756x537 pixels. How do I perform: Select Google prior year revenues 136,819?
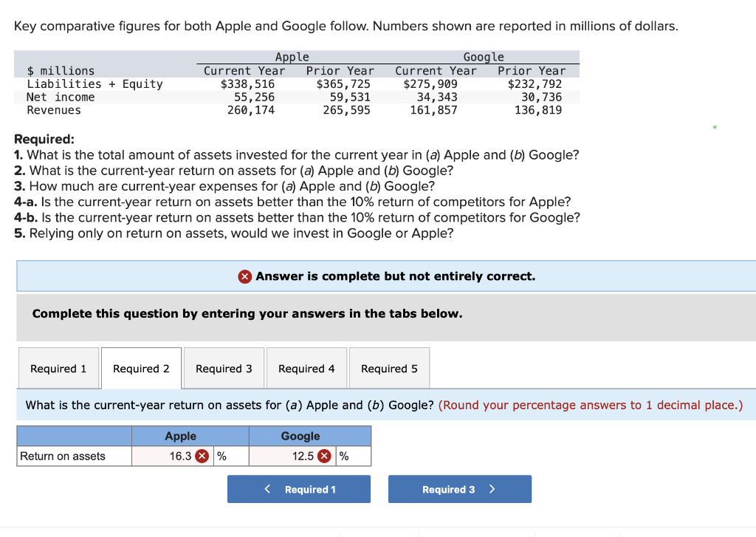click(538, 110)
